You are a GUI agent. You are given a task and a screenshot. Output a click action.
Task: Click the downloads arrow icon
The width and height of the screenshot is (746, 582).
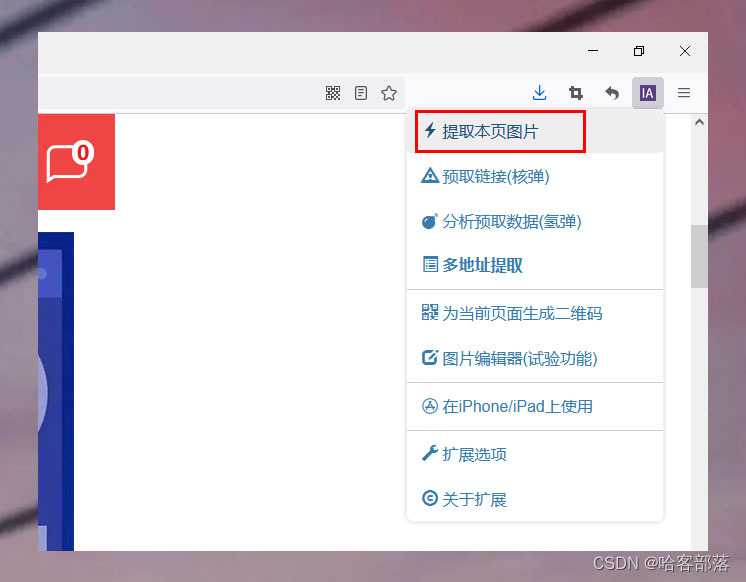pos(540,93)
